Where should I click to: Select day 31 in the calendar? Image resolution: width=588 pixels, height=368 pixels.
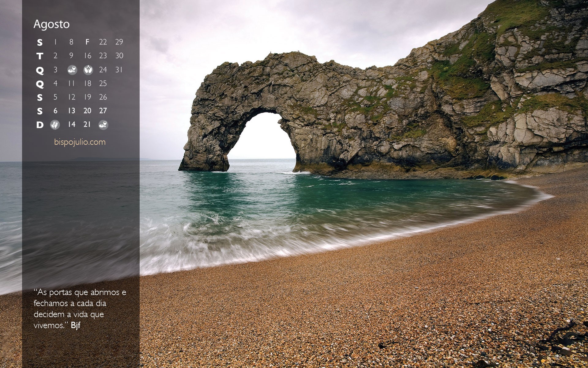[119, 70]
